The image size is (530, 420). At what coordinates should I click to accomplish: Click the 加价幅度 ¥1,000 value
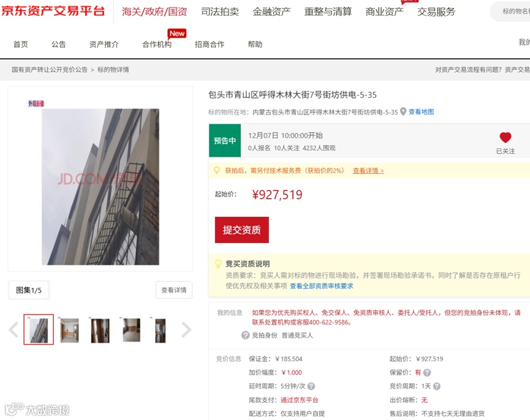292,372
